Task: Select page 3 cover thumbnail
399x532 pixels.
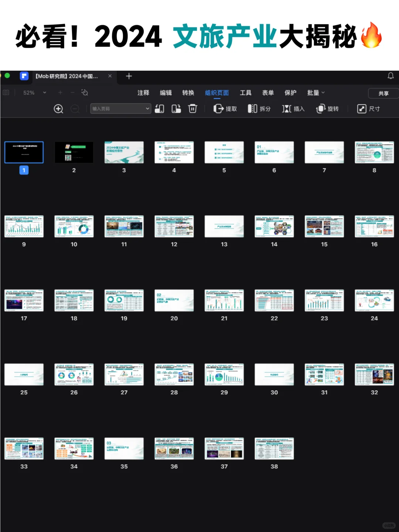Action: tap(124, 152)
